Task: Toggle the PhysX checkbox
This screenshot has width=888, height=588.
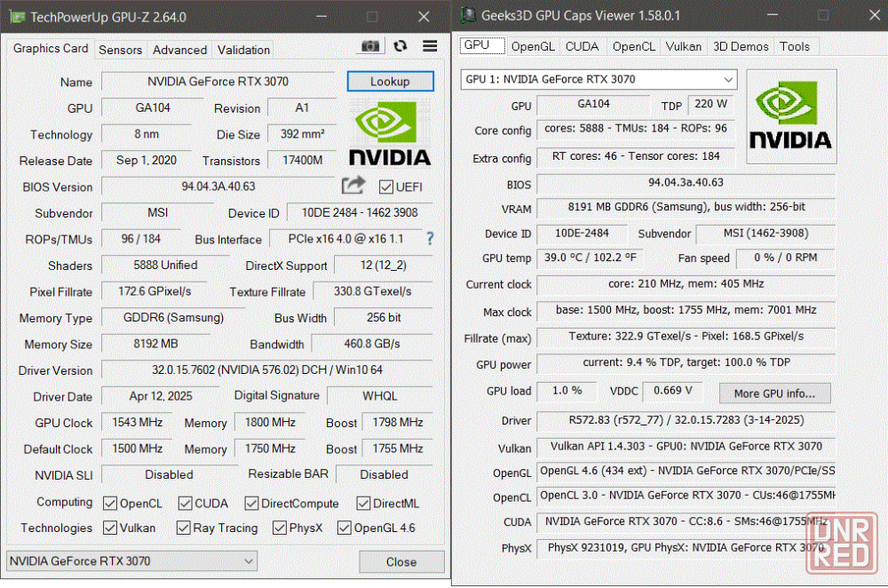Action: click(279, 528)
